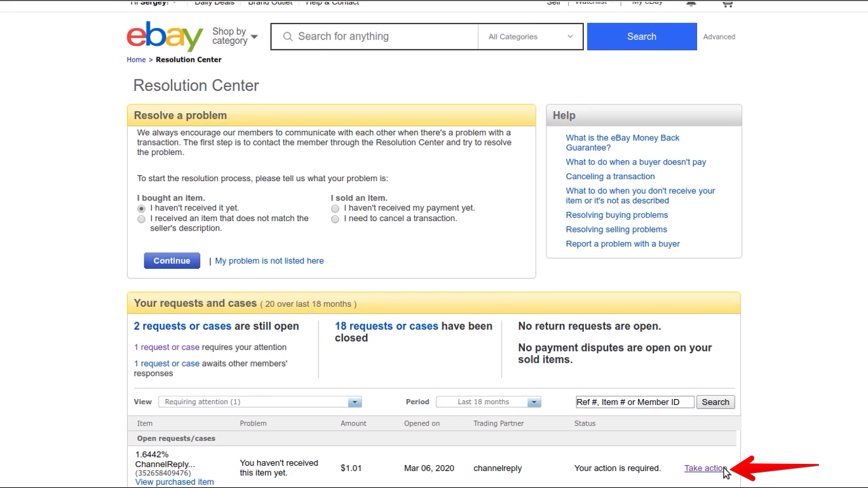Screen dimensions: 868x488
Task: Open the All Categories dropdown
Action: point(530,37)
